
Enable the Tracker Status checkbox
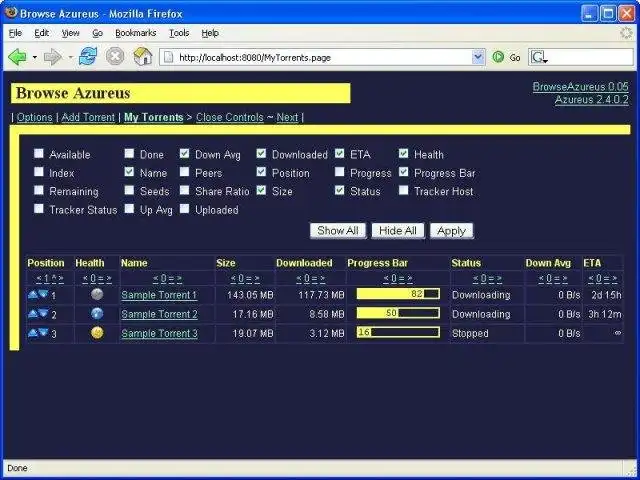click(x=39, y=209)
